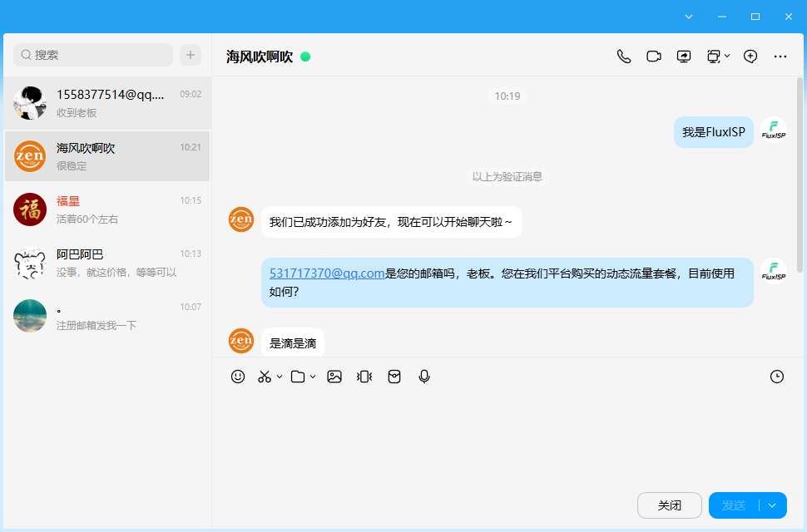This screenshot has width=807, height=532.
Task: Open the emoji picker
Action: pos(238,377)
